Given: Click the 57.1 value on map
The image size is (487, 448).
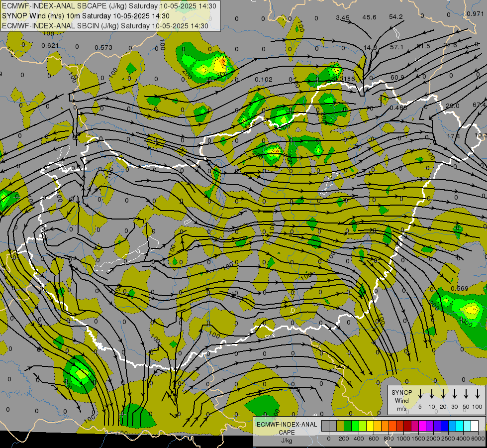Looking at the screenshot, I should 396,47.
